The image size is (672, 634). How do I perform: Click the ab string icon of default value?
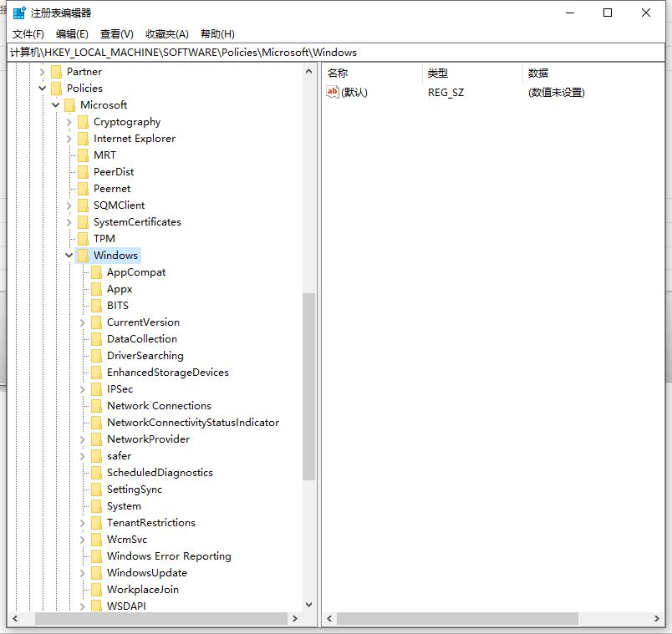pyautogui.click(x=333, y=92)
